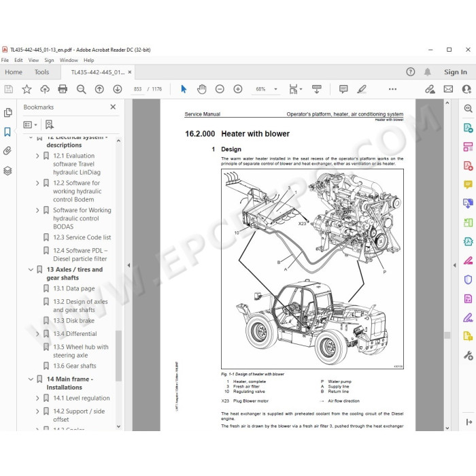The image size is (476, 476).
Task: Click the page number input field
Action: [137, 89]
